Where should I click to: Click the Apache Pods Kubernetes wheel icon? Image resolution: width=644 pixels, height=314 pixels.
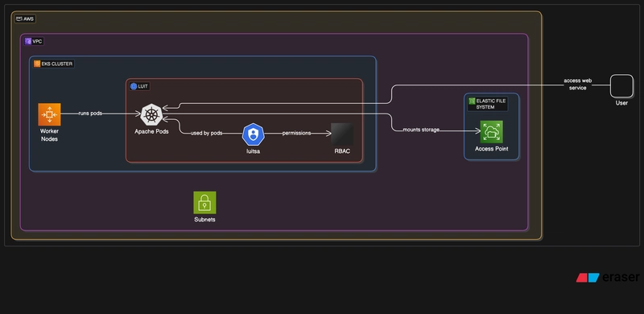pos(151,114)
